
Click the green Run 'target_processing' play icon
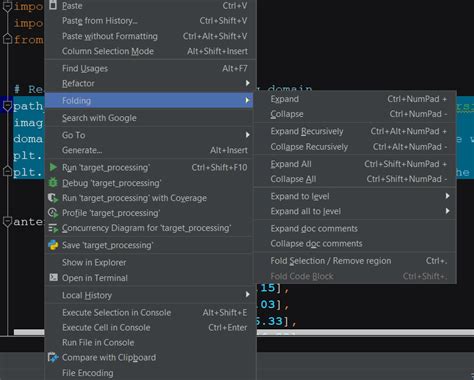tap(53, 167)
